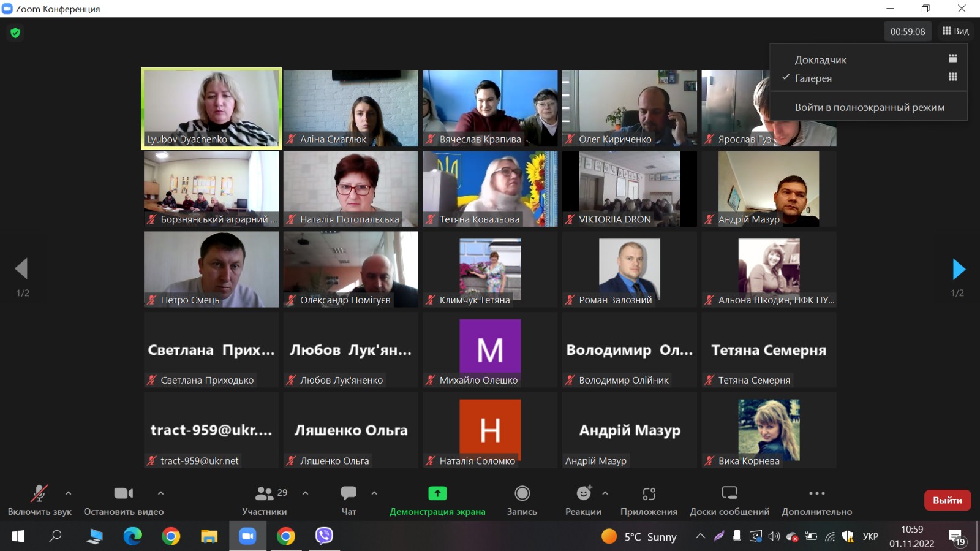
Task: Stop video with camera icon
Action: 123,493
